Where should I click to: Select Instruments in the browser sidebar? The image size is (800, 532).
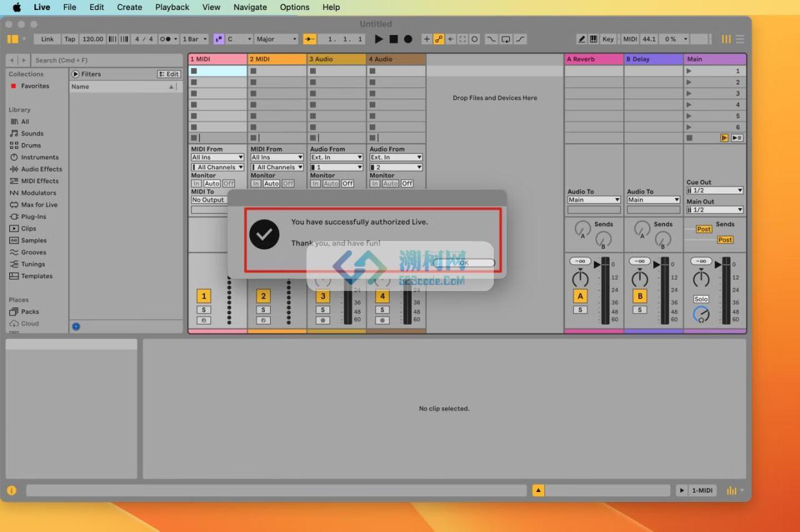(x=39, y=157)
